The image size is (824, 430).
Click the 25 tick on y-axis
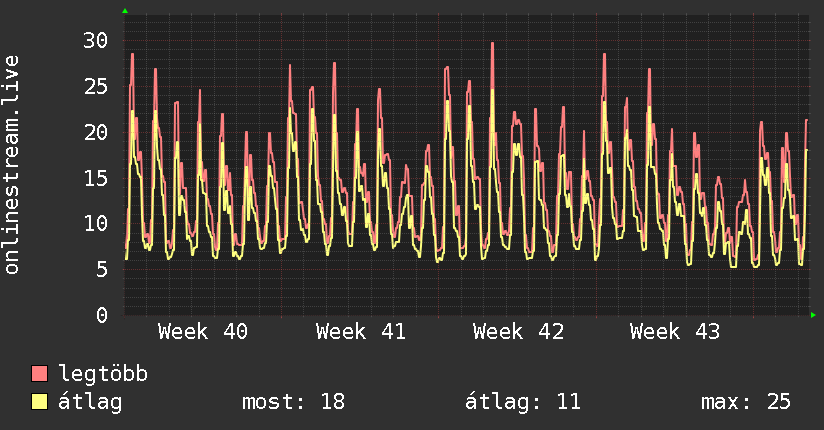[95, 86]
